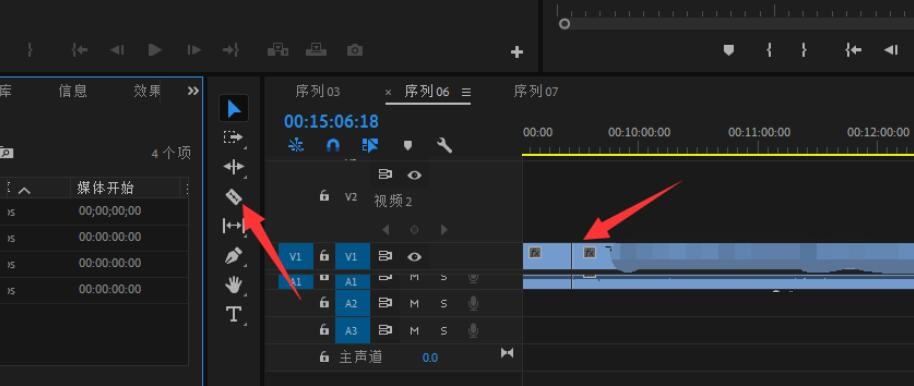Export frame with camera icon
The image size is (914, 386).
pos(354,50)
